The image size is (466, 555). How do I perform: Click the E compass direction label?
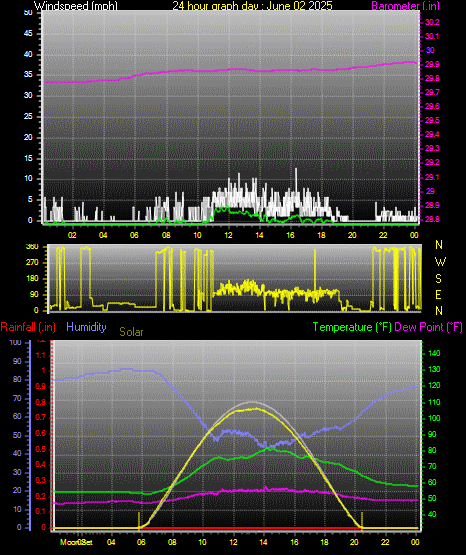coord(438,294)
